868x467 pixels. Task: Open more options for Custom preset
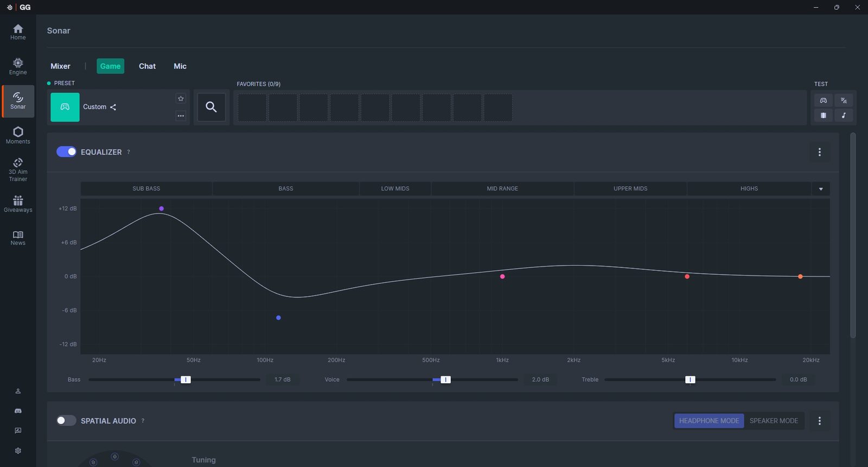click(181, 116)
